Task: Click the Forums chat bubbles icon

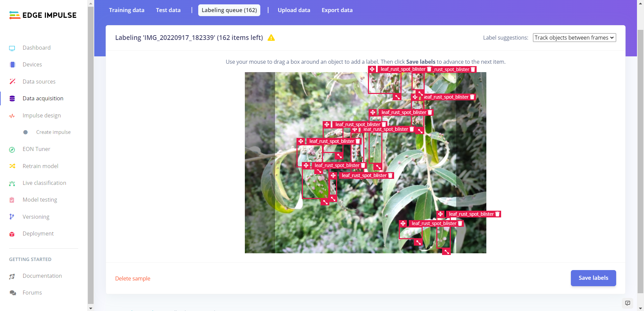Action: [x=13, y=293]
